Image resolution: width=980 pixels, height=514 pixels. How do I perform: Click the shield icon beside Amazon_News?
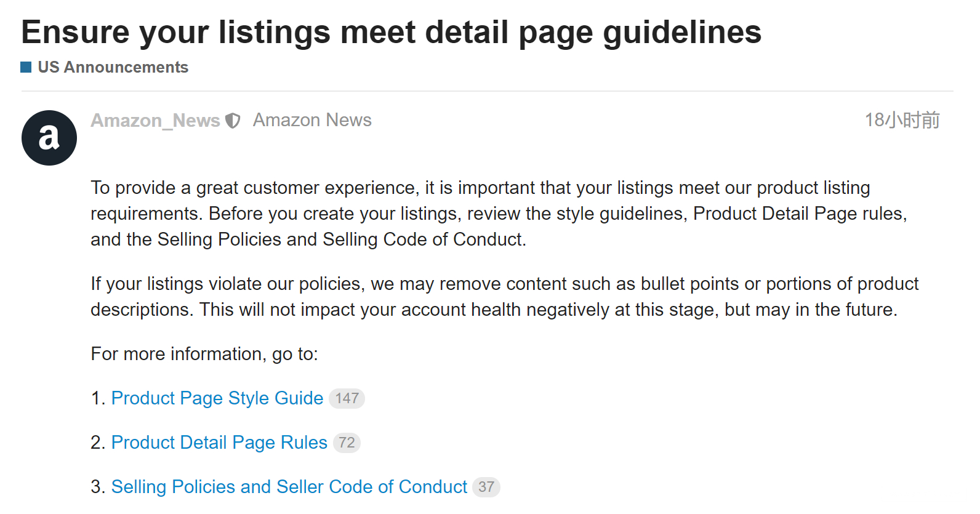pos(233,121)
